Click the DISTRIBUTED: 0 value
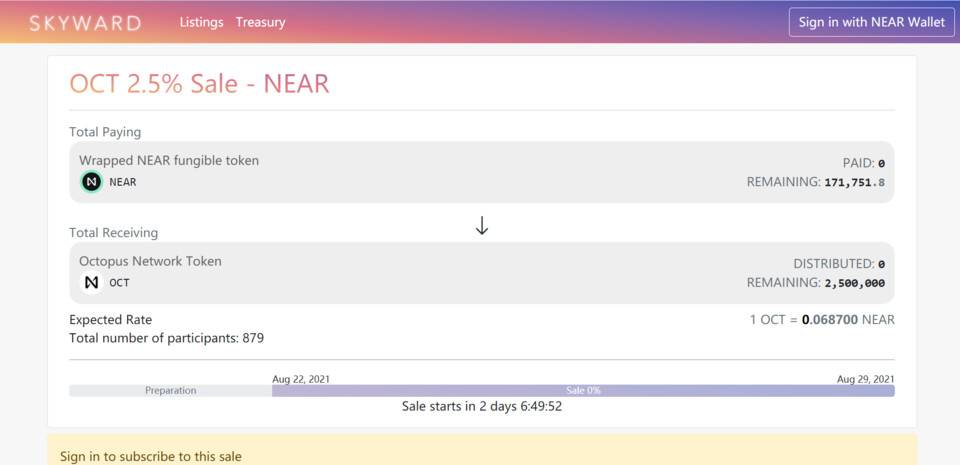Image resolution: width=960 pixels, height=465 pixels. (839, 264)
